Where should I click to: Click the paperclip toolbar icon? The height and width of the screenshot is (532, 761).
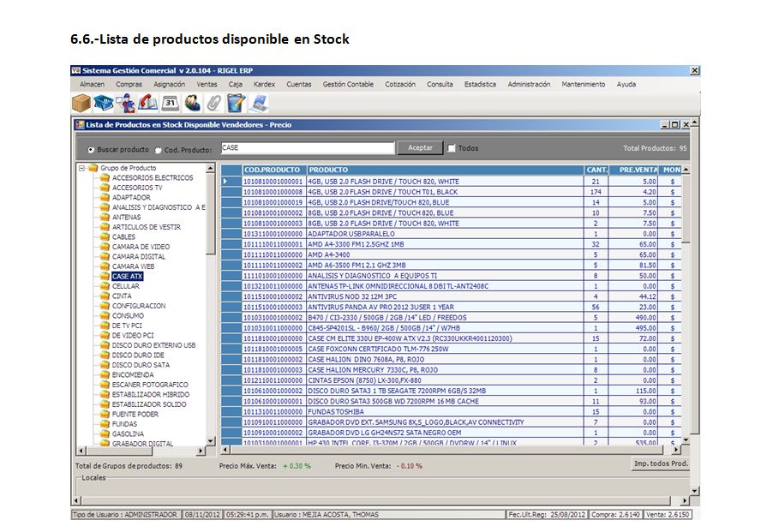(213, 104)
